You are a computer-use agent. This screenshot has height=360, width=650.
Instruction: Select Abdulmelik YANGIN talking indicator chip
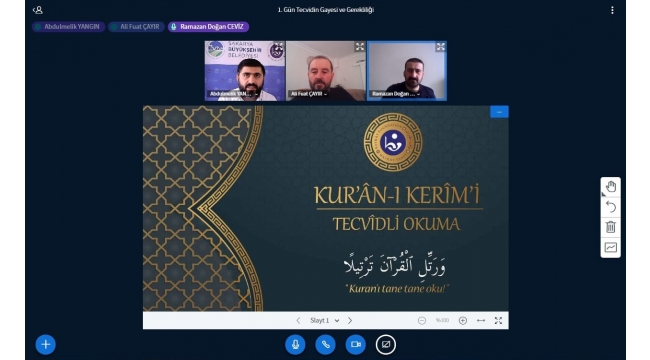[x=68, y=27]
